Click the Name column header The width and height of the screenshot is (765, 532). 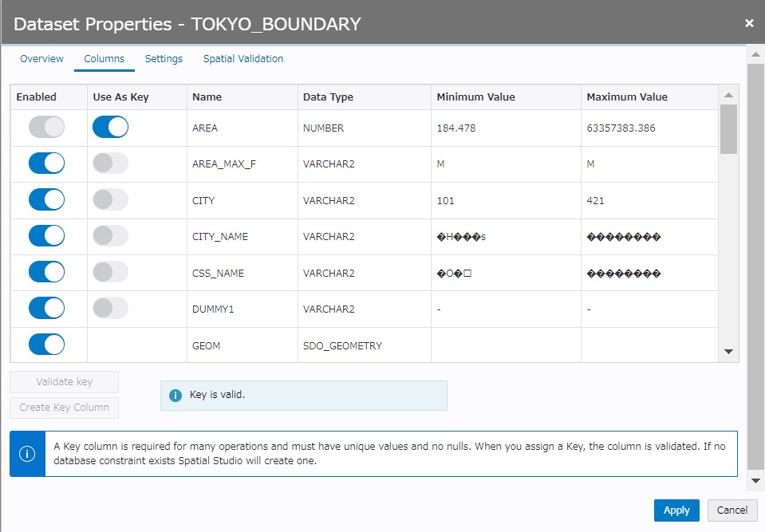206,97
